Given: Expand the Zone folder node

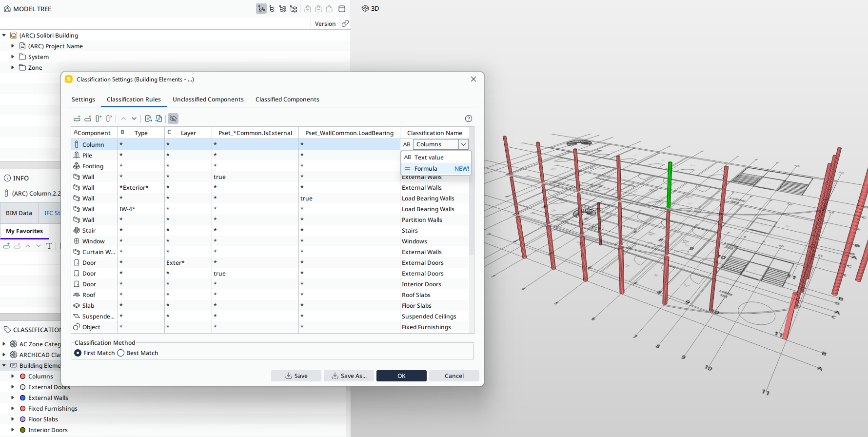Looking at the screenshot, I should 13,67.
